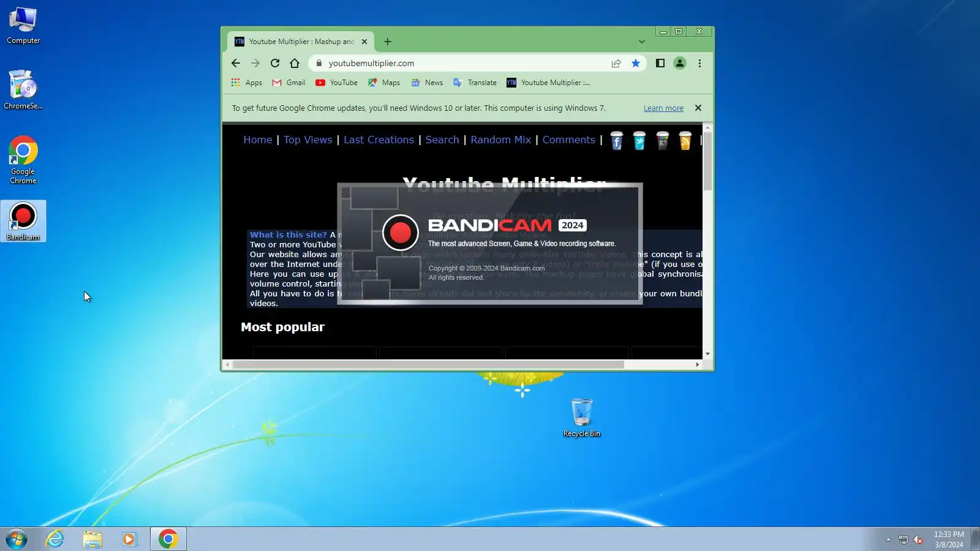Open the Top Views menu link
The height and width of the screenshot is (551, 980).
308,140
